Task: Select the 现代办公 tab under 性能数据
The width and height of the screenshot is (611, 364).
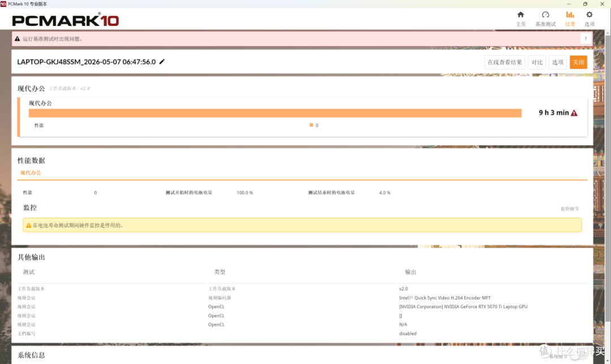Action: pos(31,173)
